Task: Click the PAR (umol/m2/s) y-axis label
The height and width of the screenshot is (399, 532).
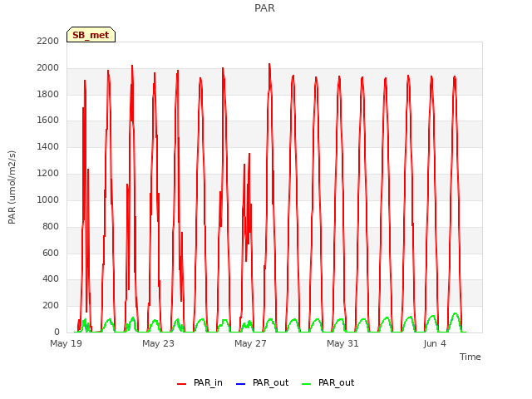Action: tap(12, 187)
